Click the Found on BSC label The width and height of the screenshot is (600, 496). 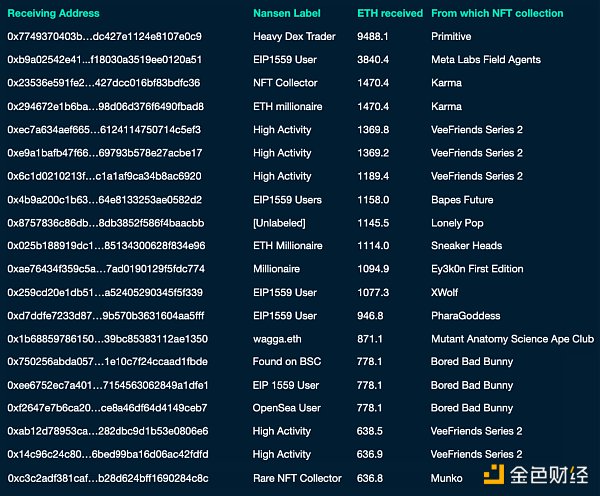[x=288, y=362]
